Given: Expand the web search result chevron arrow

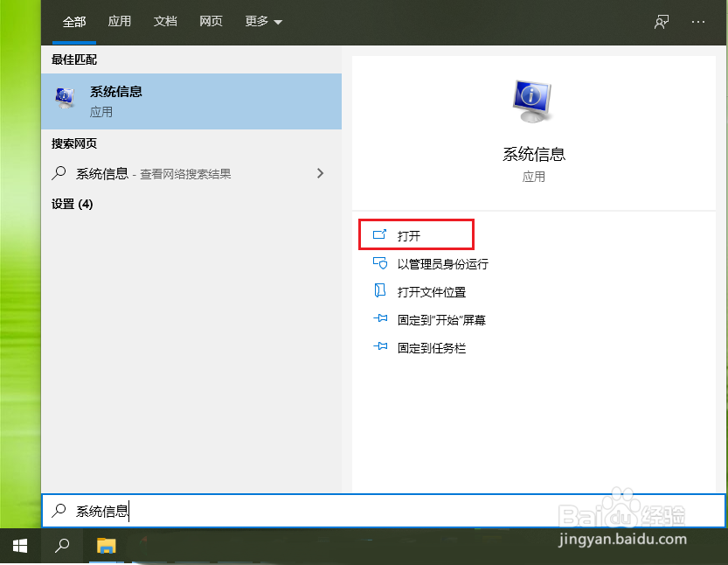Looking at the screenshot, I should coord(320,173).
